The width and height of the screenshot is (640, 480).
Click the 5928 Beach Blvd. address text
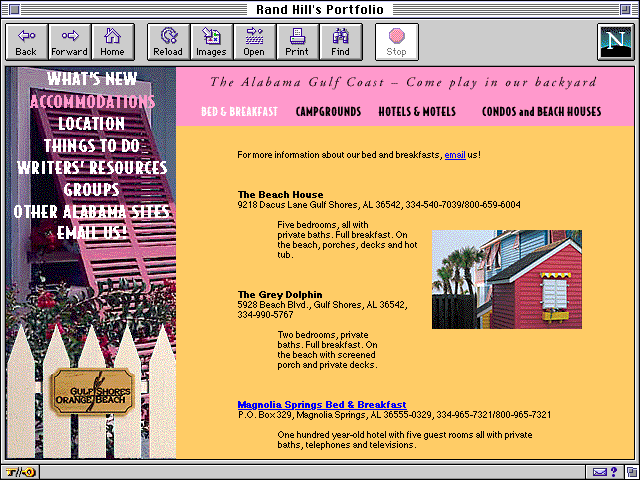322,310
